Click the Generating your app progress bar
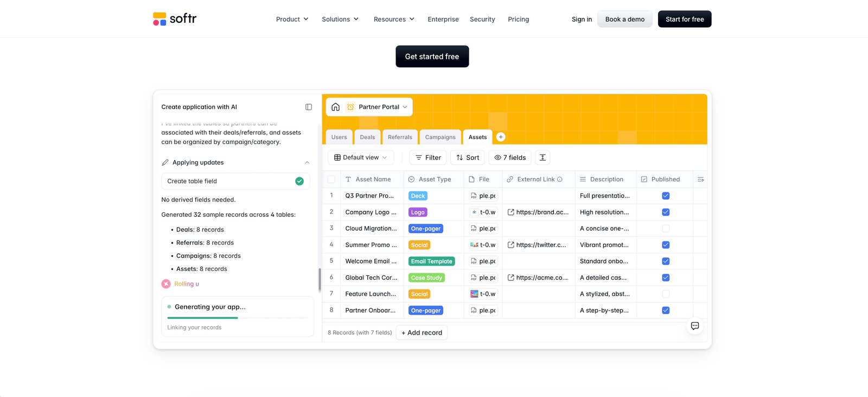868x397 pixels. [238, 318]
